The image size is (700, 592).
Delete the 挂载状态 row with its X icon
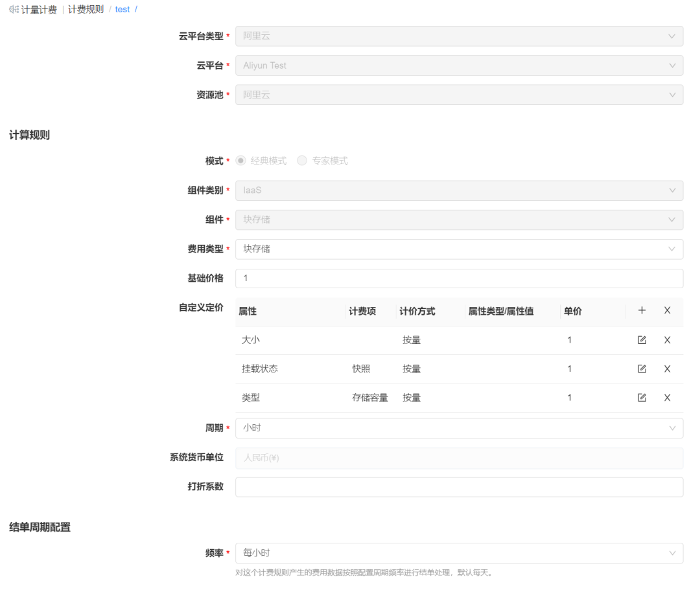pos(668,369)
